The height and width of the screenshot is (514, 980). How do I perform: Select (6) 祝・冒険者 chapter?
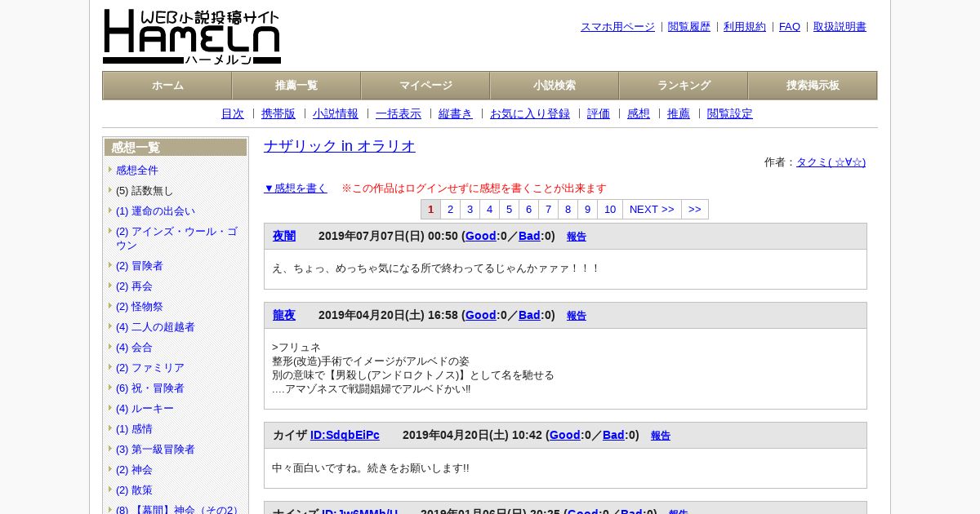(150, 388)
